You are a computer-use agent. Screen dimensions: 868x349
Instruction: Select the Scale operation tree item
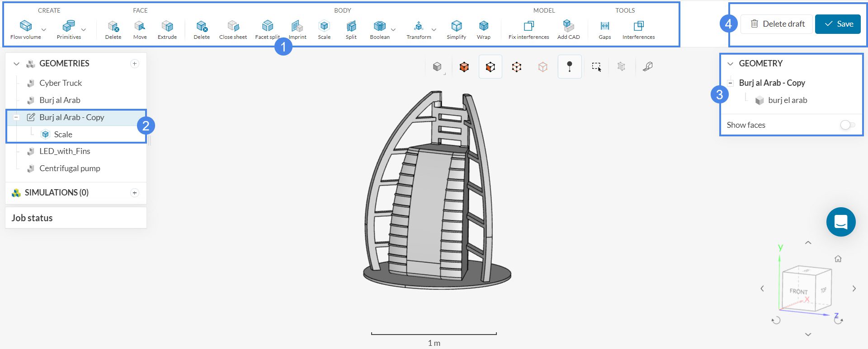tap(63, 135)
